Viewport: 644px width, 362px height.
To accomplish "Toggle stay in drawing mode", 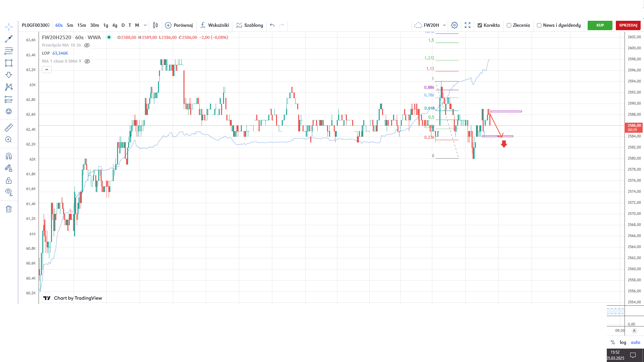I will click(x=9, y=168).
